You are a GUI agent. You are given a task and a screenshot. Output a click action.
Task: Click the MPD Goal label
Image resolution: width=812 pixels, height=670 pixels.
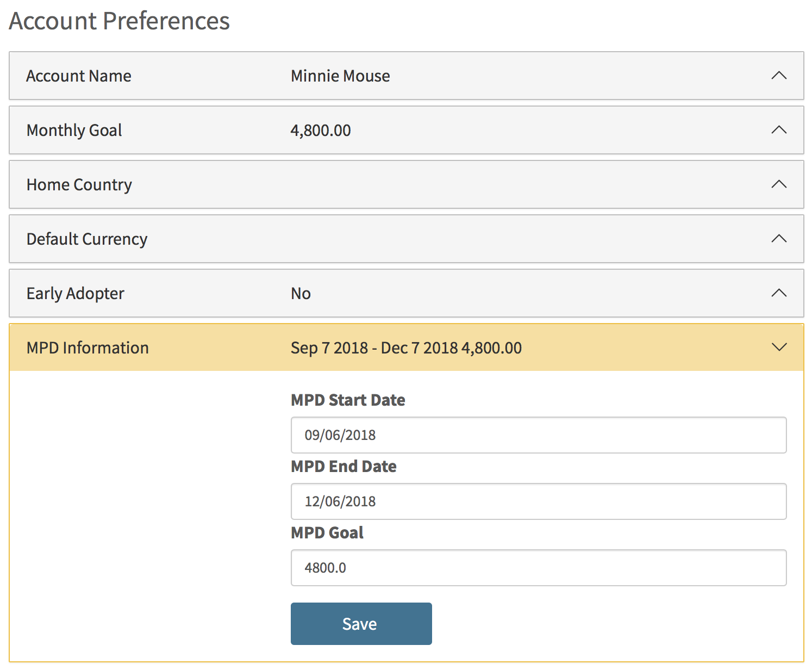pos(327,533)
